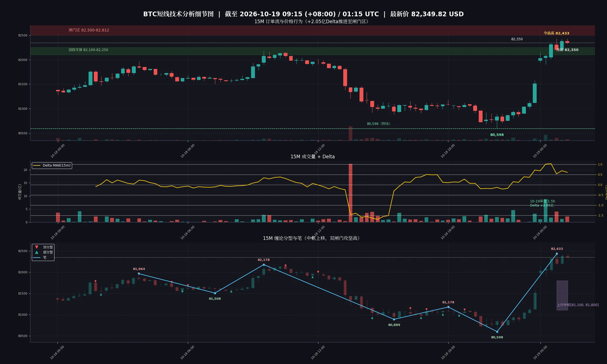
Task: Click the 81,964 pen starting point
Action: 139,274
